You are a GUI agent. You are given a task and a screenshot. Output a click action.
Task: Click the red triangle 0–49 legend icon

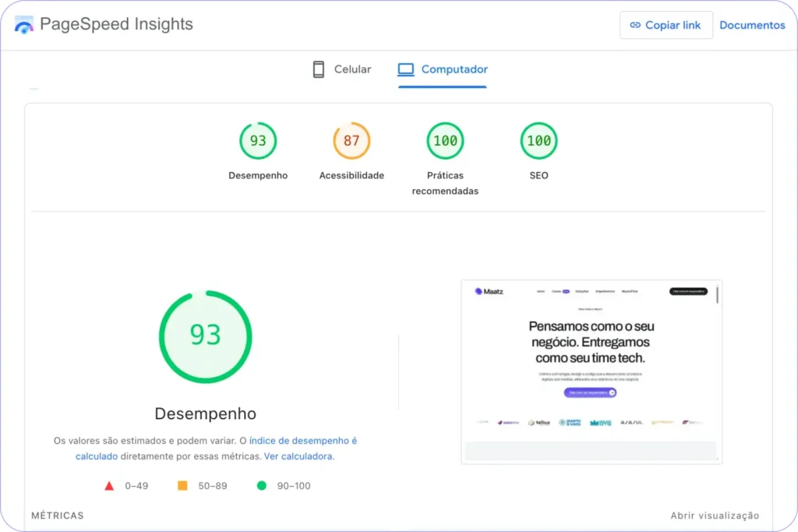click(x=109, y=485)
